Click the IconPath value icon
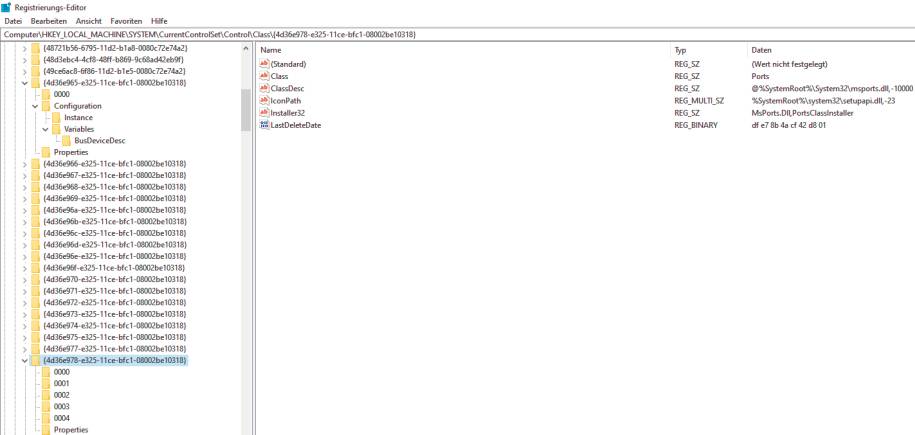This screenshot has height=435, width=915. point(264,101)
